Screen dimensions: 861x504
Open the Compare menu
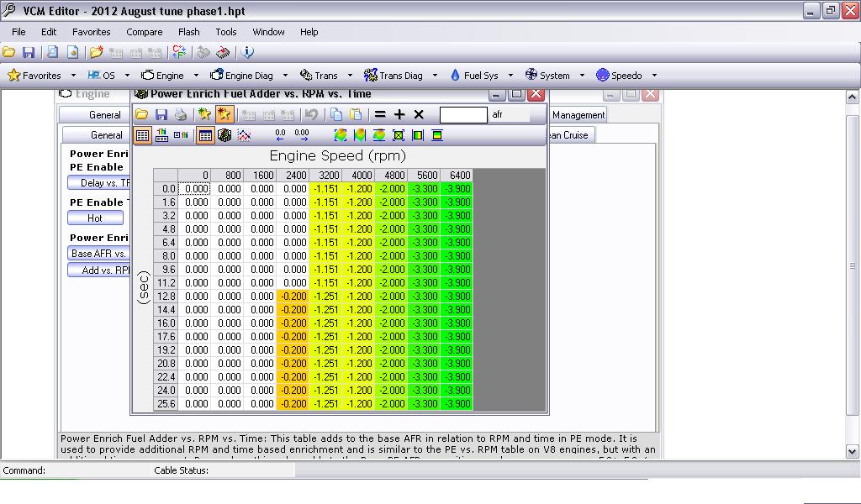(145, 32)
